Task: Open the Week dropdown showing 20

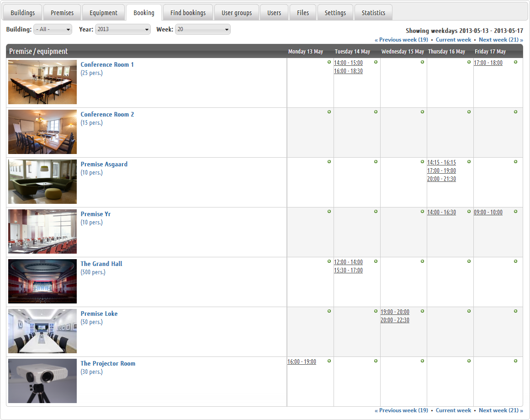Action: click(x=203, y=29)
